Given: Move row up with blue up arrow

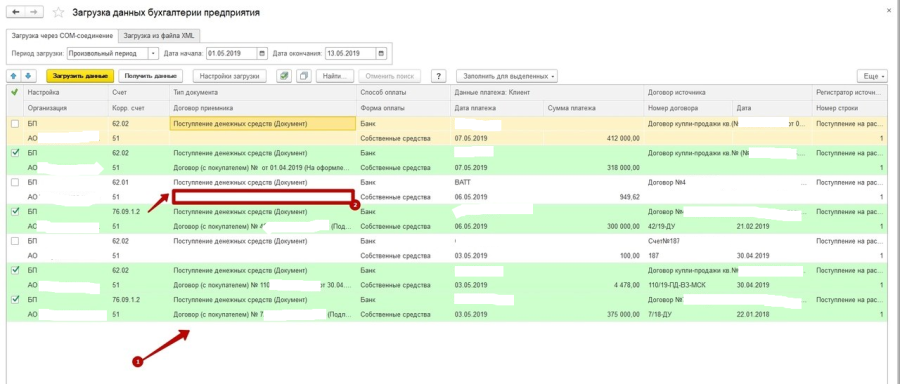Looking at the screenshot, I should click(15, 76).
